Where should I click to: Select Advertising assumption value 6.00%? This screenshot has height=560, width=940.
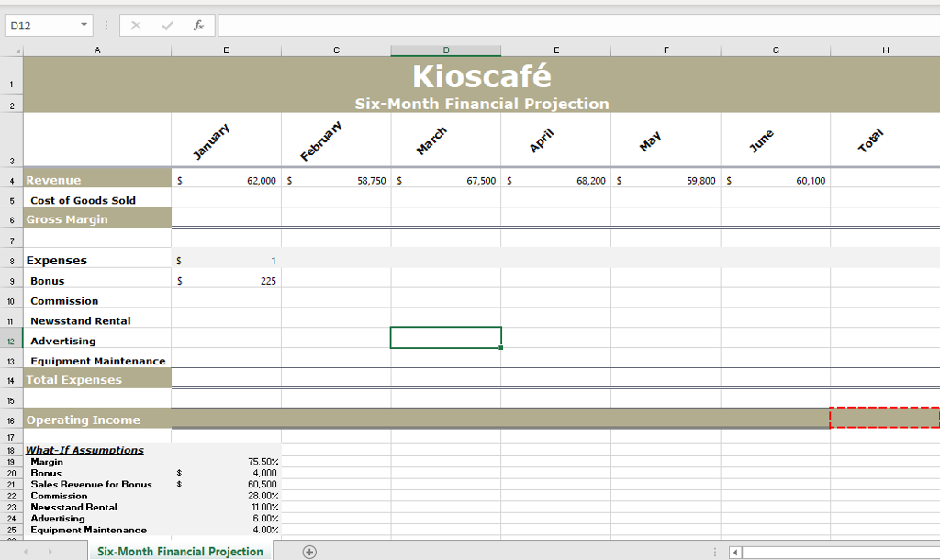[x=226, y=519]
